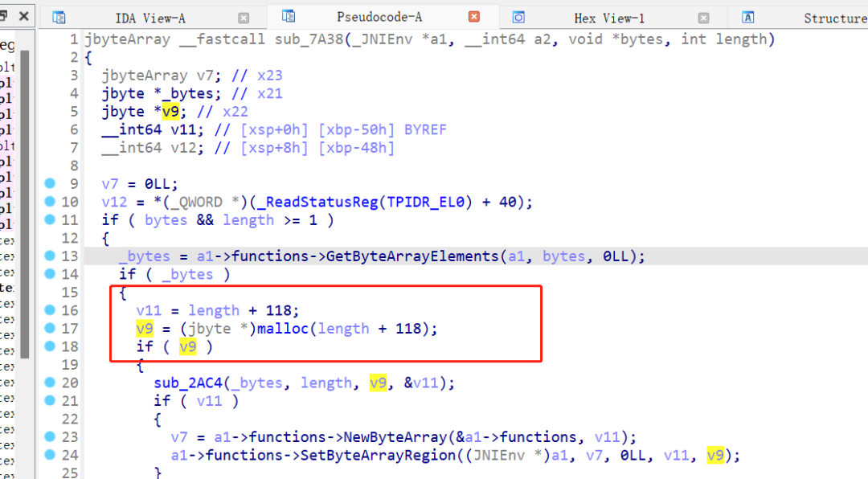Close the Pseudocode-A tab
868x479 pixels.
(474, 17)
